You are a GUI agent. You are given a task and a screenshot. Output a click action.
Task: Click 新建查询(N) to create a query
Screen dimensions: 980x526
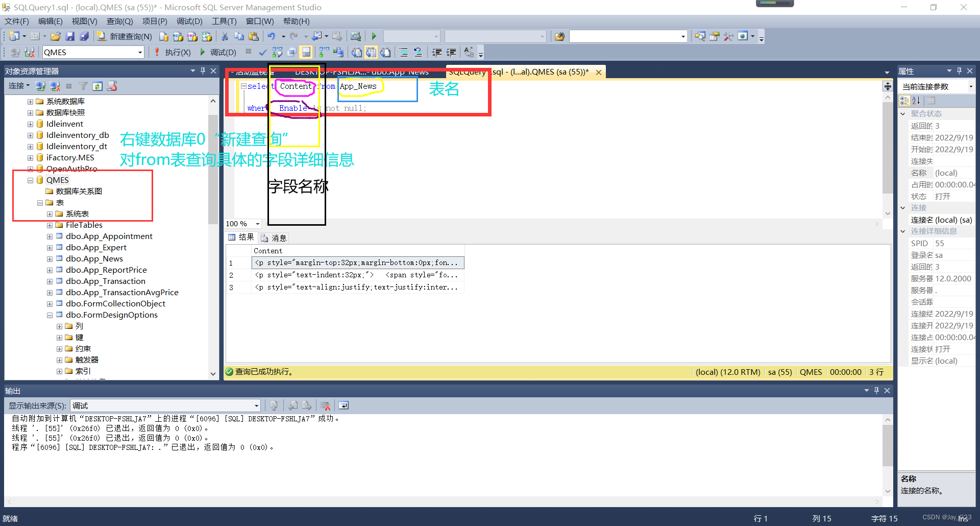point(125,36)
